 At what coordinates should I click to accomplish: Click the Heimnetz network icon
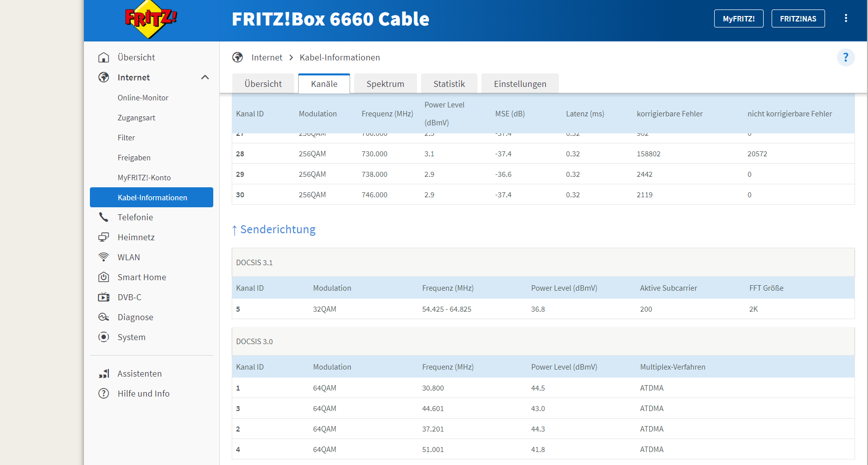coord(103,237)
